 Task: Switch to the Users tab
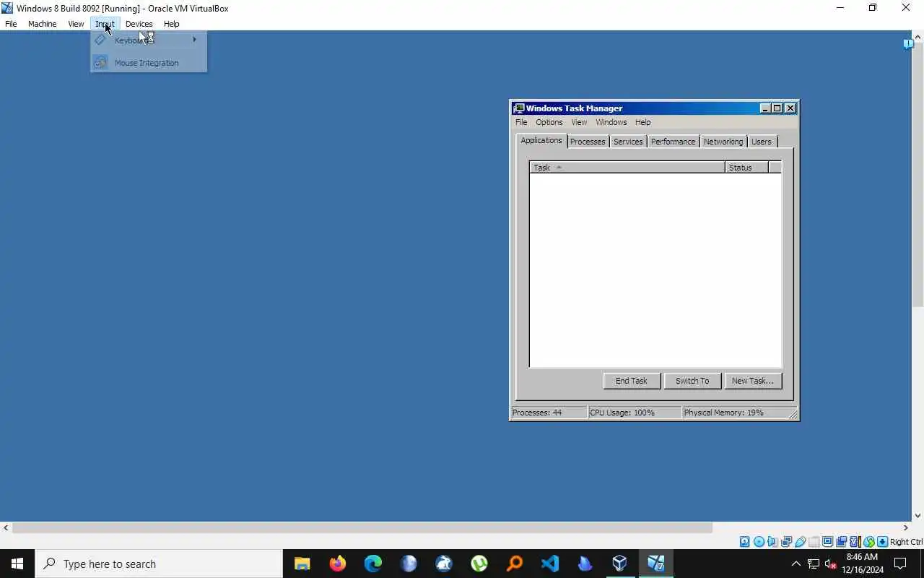coord(762,142)
